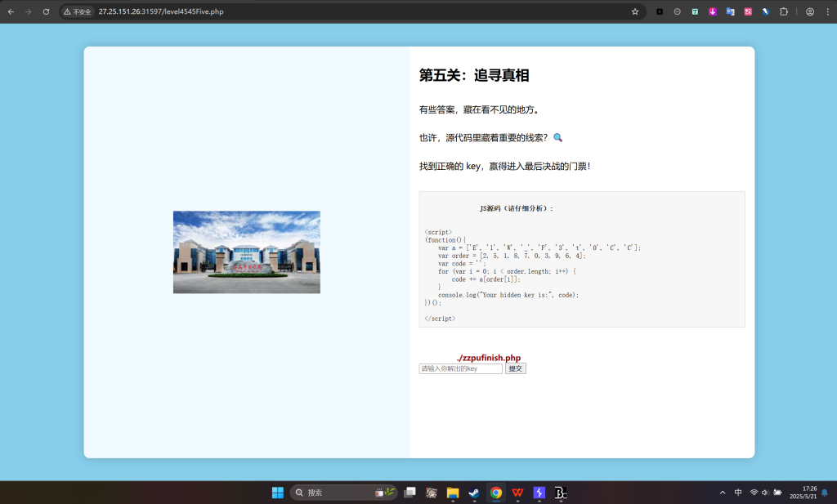
Task: Open the notification bell
Action: (826, 493)
